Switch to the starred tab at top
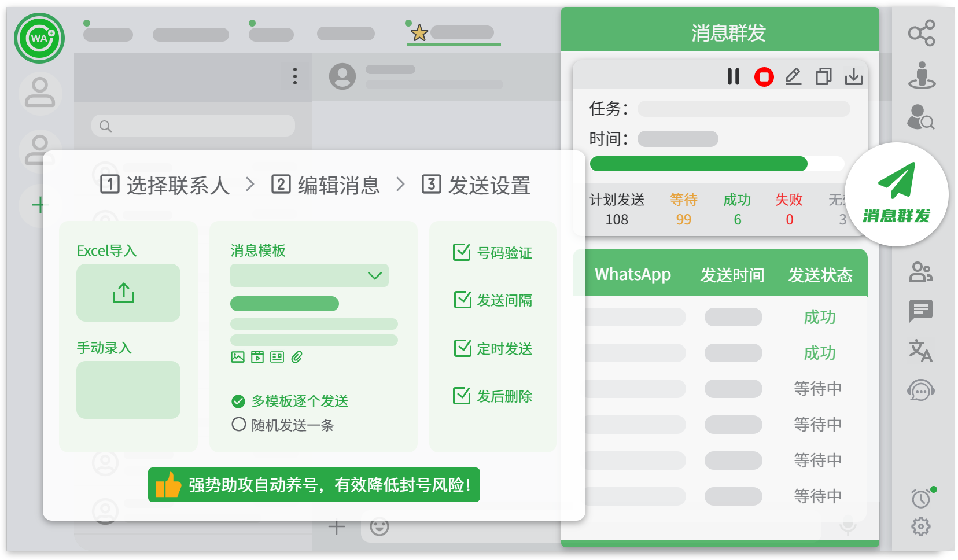The width and height of the screenshot is (958, 560). tap(454, 32)
